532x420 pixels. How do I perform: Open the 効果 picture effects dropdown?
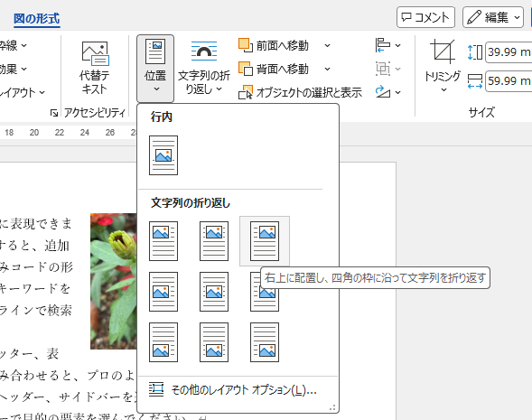point(13,69)
